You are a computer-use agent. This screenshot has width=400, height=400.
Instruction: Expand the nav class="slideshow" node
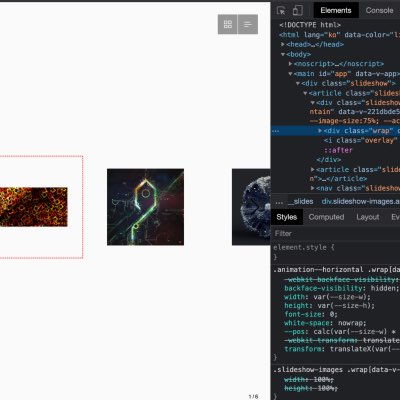tap(313, 188)
